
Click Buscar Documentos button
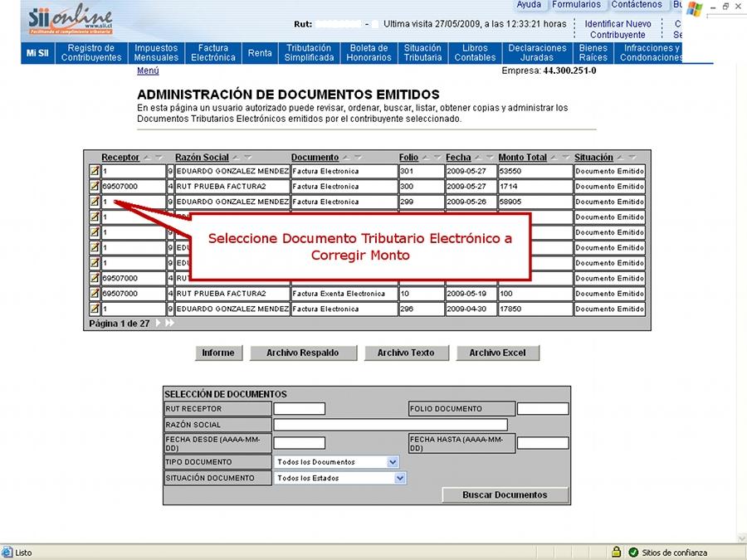pos(505,494)
